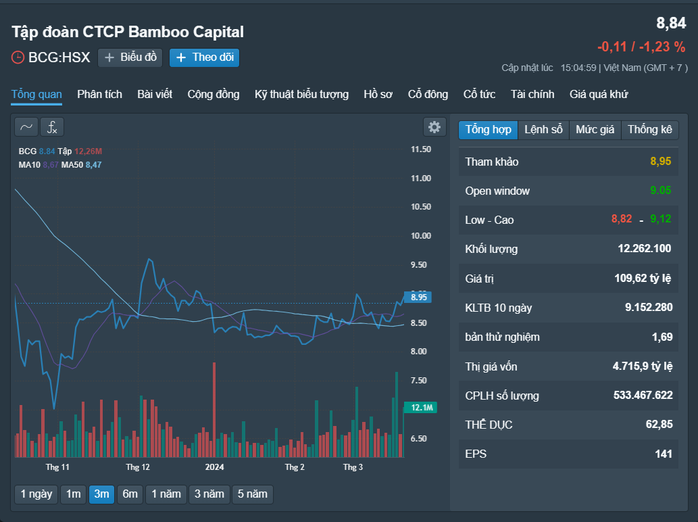The image size is (698, 522).
Task: Click the Thg 2 axis label
Action: tap(295, 467)
